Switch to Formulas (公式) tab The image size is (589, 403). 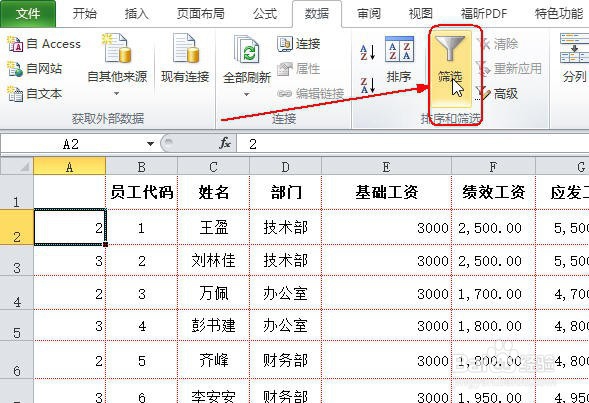[264, 14]
